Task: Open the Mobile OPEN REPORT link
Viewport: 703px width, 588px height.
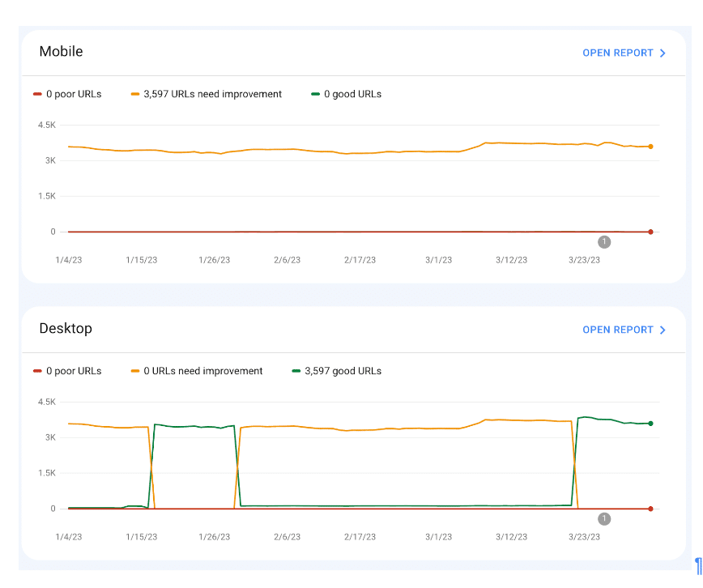Action: coord(616,52)
